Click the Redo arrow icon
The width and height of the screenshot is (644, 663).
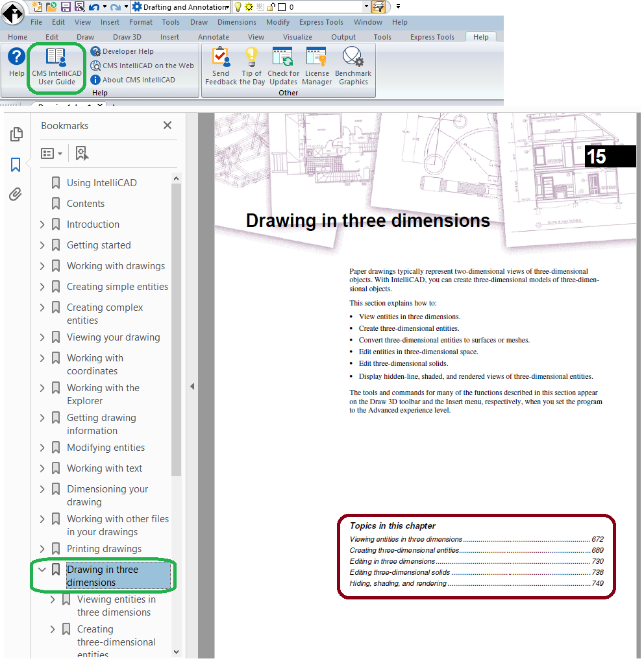[x=115, y=6]
